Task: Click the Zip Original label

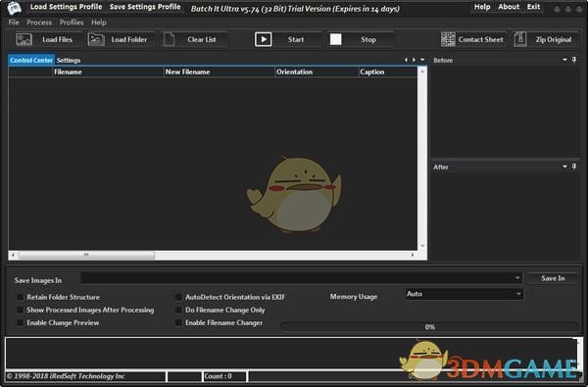Action: pos(554,39)
